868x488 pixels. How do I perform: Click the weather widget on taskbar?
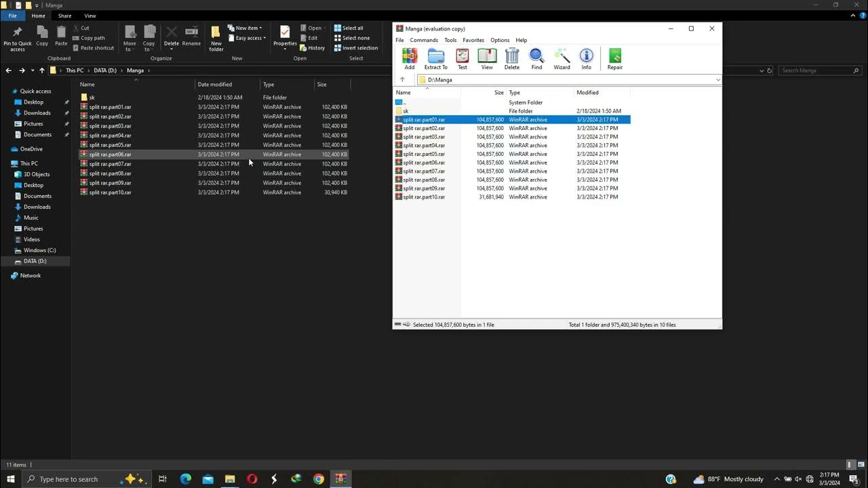click(x=728, y=479)
